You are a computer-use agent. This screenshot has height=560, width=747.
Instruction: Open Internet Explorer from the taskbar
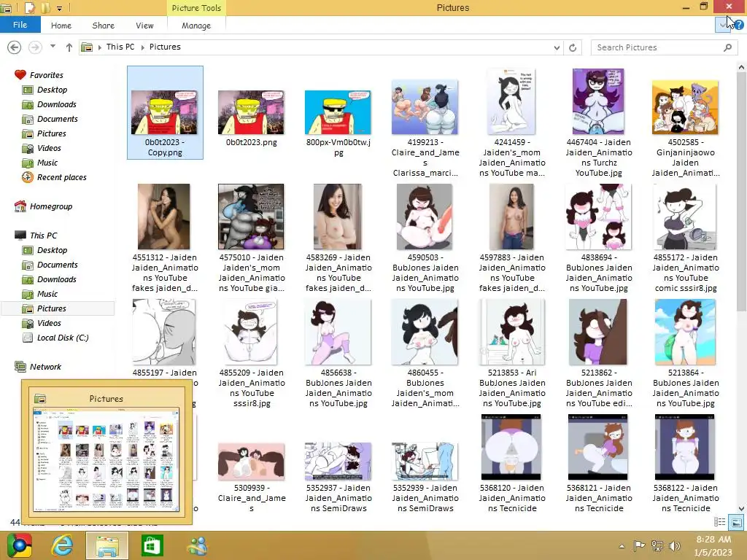(x=63, y=545)
